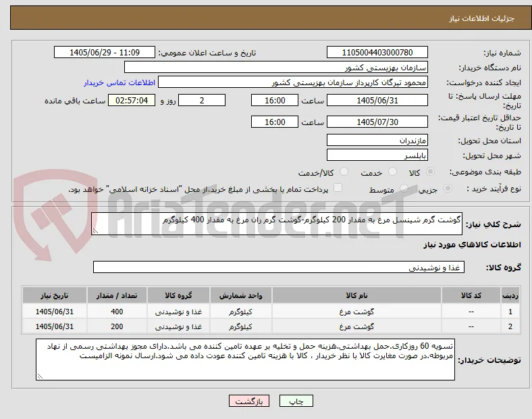Click the need date 1405/06/31 in row 1
532x419 pixels.
[x=54, y=312]
